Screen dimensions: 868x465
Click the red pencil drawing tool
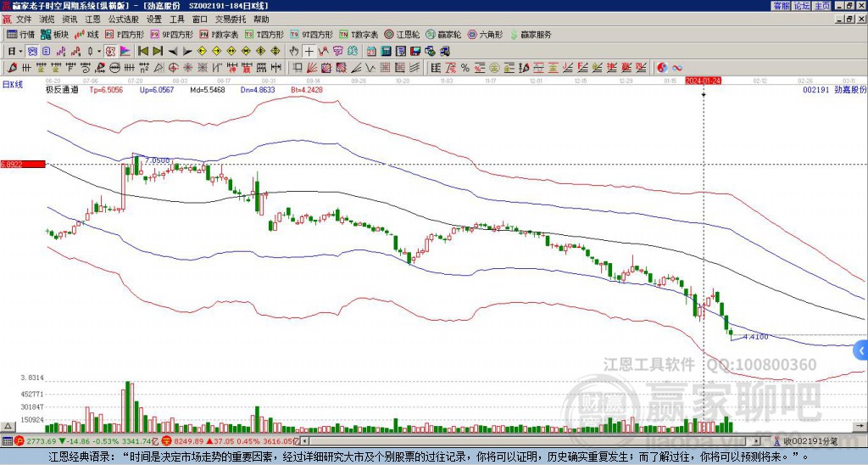(12, 68)
